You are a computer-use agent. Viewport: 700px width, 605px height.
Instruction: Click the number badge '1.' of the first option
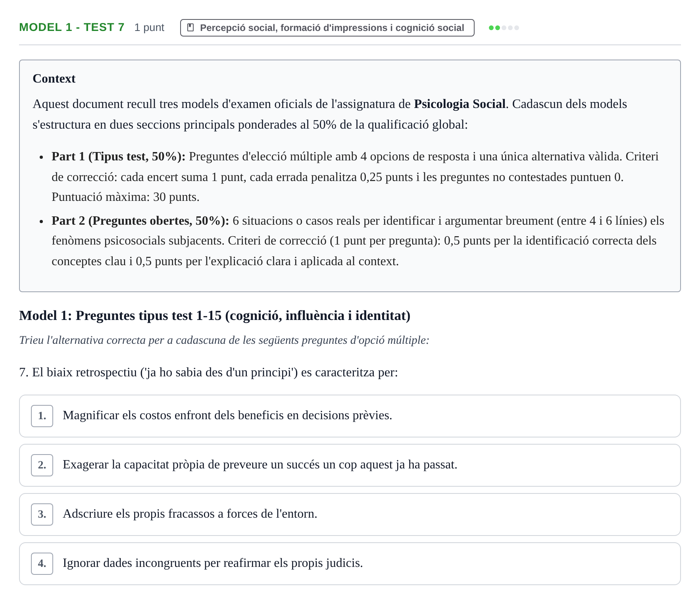[42, 416]
